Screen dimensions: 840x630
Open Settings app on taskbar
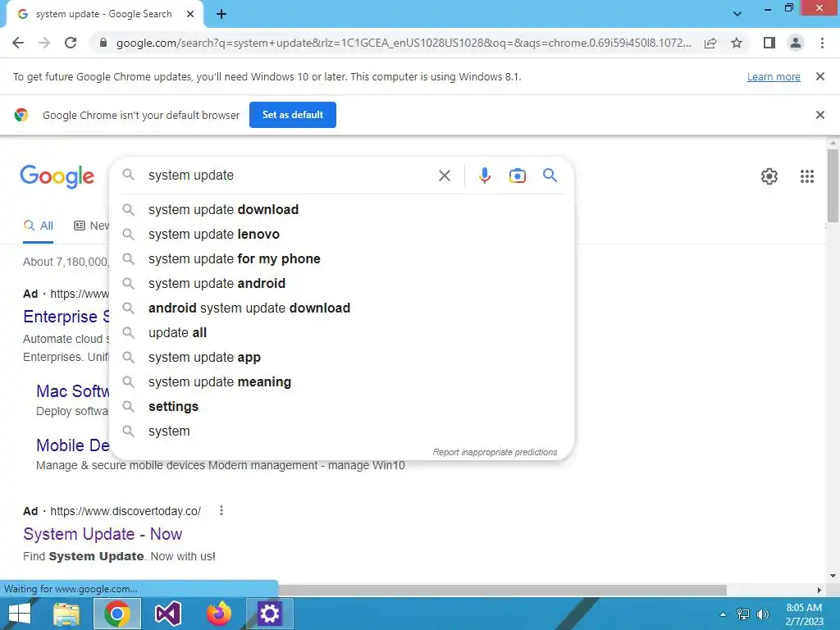[269, 614]
